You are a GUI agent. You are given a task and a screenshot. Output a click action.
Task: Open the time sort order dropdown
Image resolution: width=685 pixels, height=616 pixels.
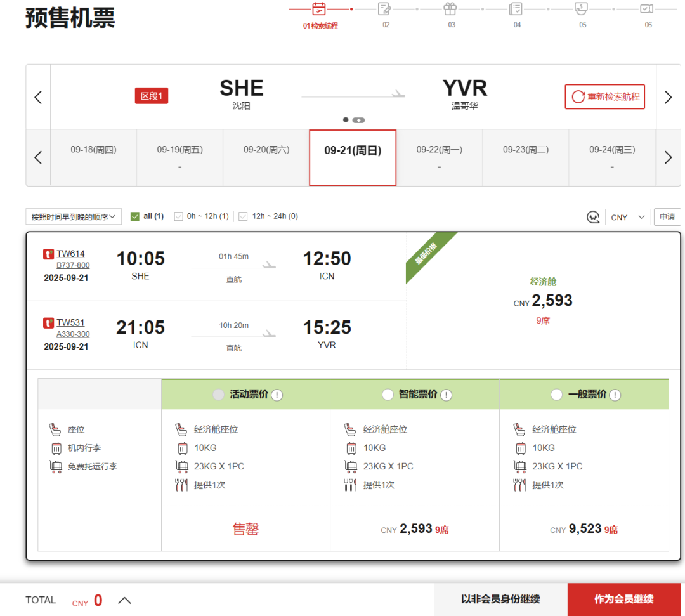point(74,217)
